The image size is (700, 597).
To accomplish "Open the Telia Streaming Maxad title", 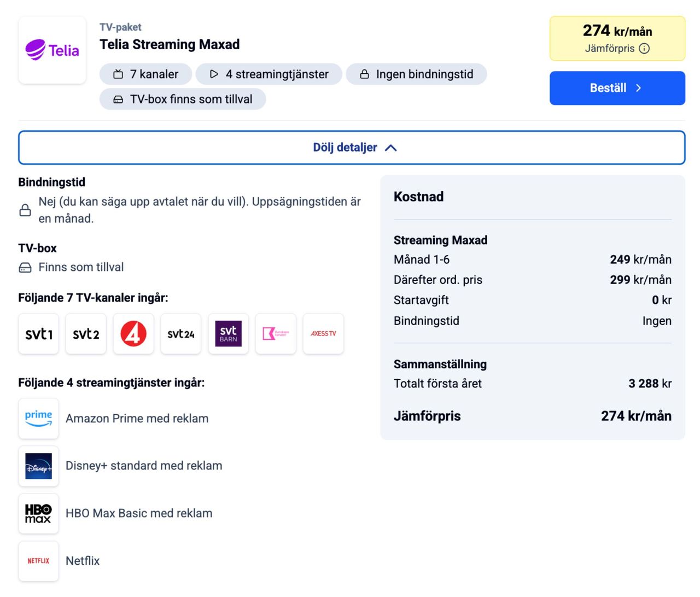I will coord(170,44).
